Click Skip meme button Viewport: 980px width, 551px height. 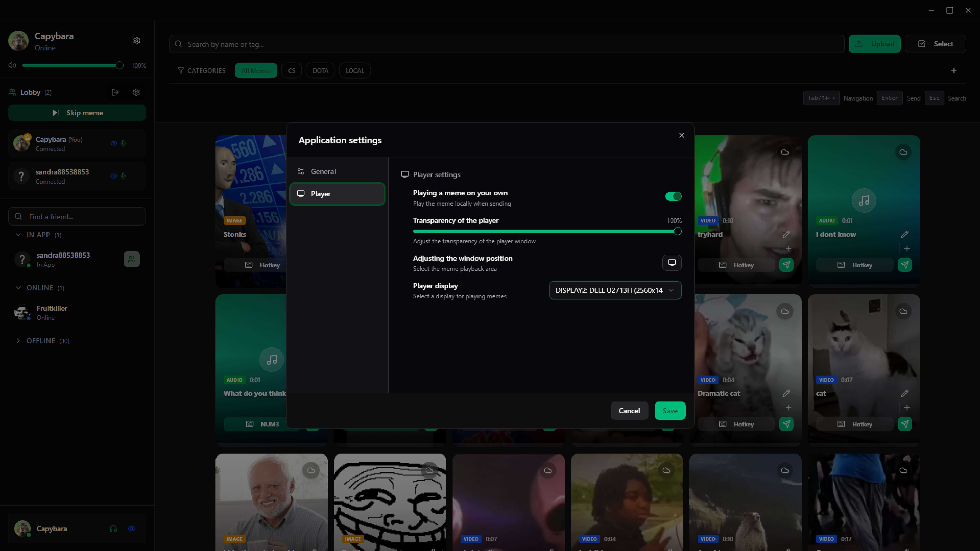(x=77, y=113)
